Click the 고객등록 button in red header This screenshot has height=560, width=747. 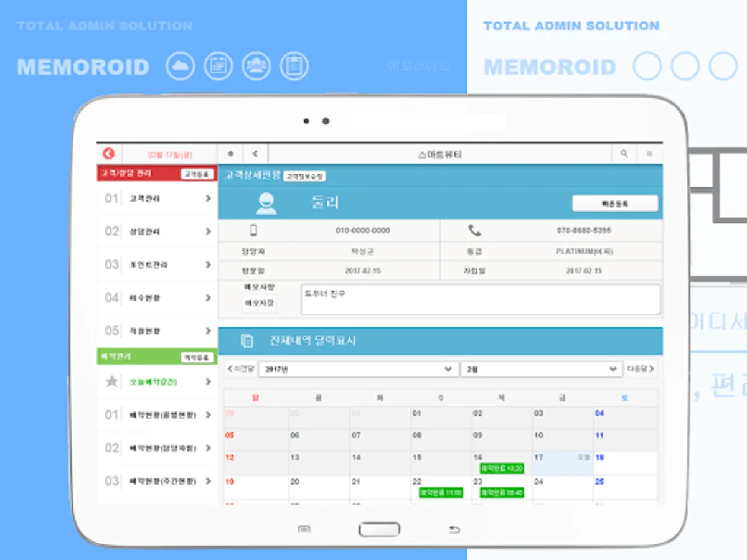click(x=197, y=174)
